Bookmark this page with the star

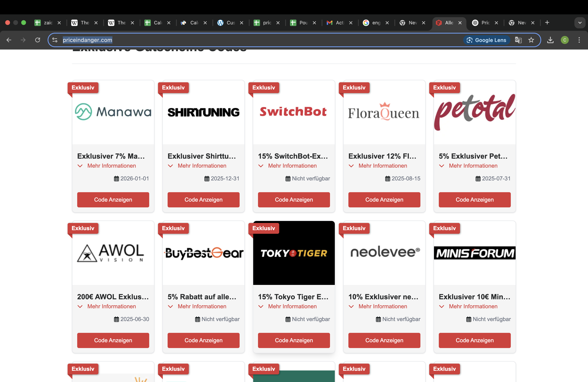pos(531,40)
